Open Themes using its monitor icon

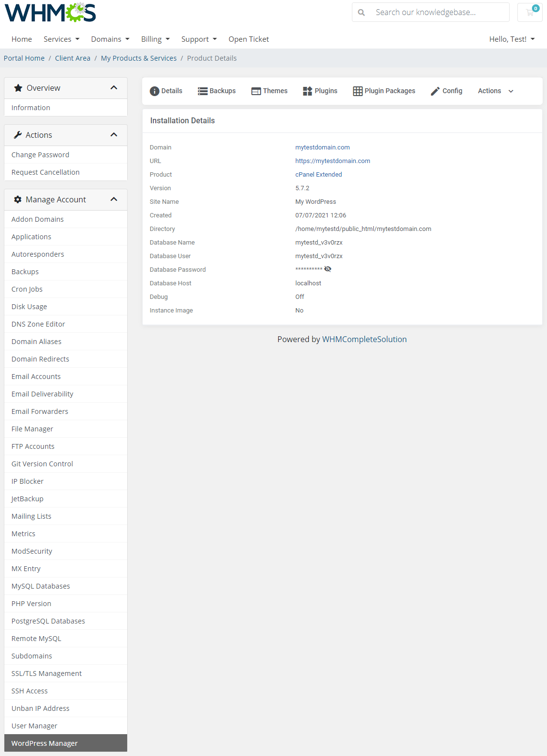tap(256, 91)
